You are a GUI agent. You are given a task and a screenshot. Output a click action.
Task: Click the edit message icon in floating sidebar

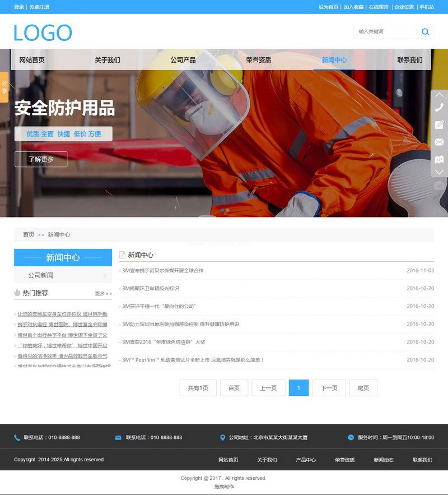point(439,124)
